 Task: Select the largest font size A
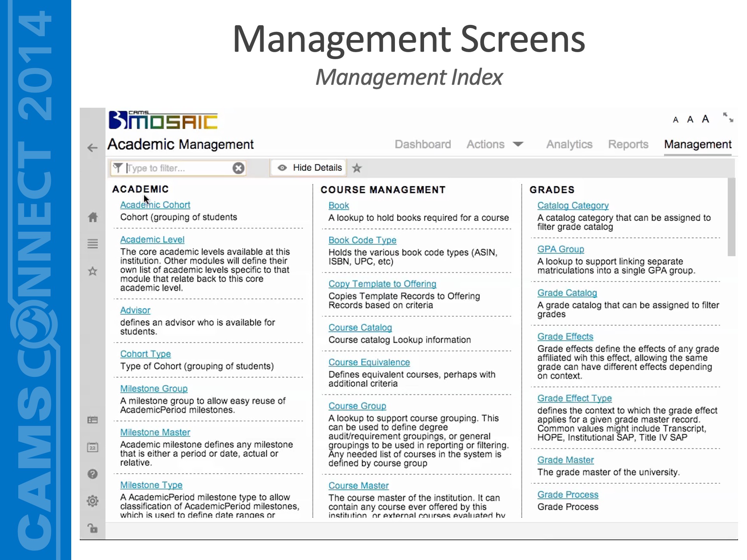[x=705, y=119]
